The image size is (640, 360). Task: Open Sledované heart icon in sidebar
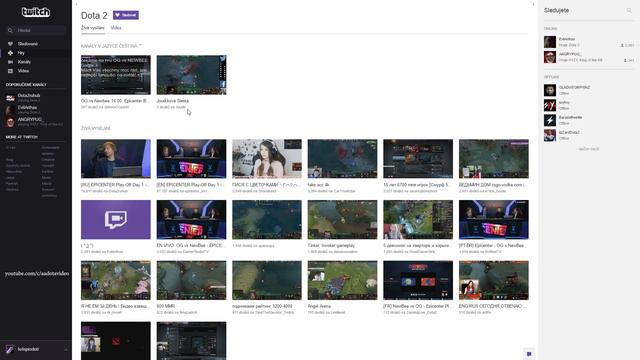(10, 44)
